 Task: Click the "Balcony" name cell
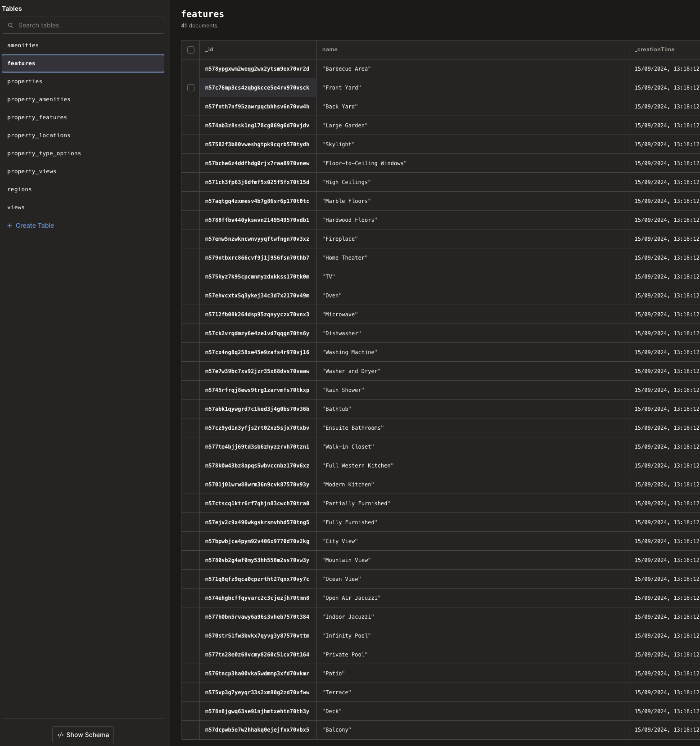point(473,730)
